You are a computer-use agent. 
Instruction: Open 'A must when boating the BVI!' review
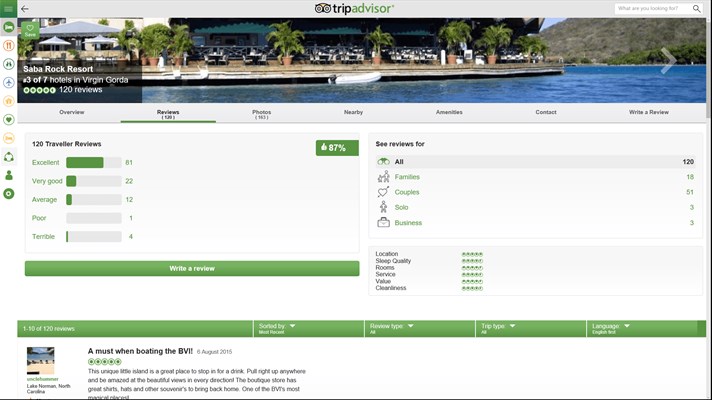[140, 351]
